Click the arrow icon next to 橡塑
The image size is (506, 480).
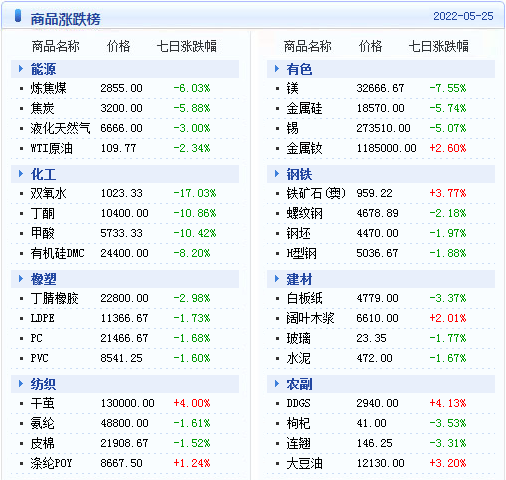pyautogui.click(x=21, y=279)
